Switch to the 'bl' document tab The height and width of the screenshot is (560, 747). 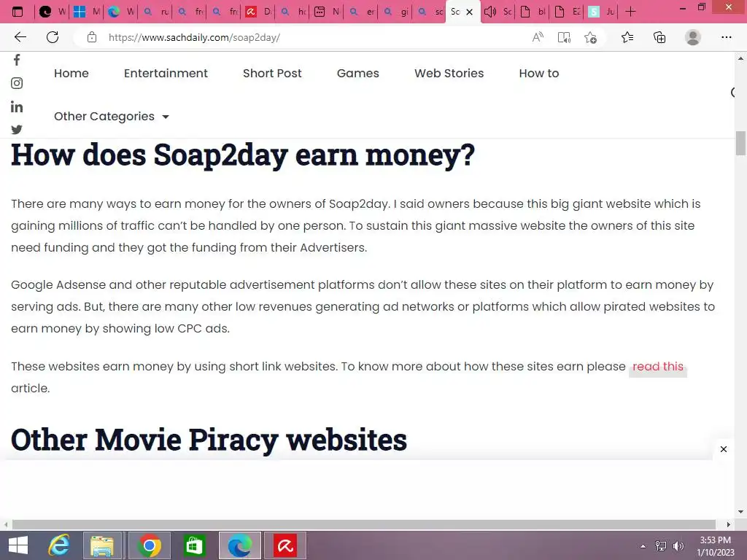click(x=533, y=12)
